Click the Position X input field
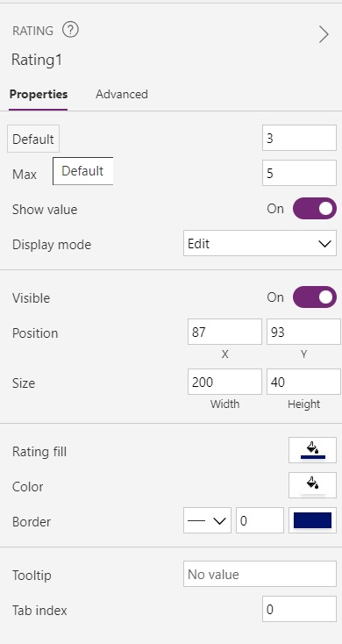 (x=224, y=332)
